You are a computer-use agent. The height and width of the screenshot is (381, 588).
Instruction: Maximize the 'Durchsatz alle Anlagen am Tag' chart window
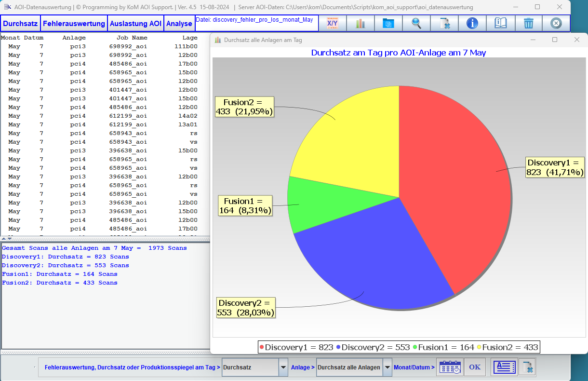(x=555, y=40)
